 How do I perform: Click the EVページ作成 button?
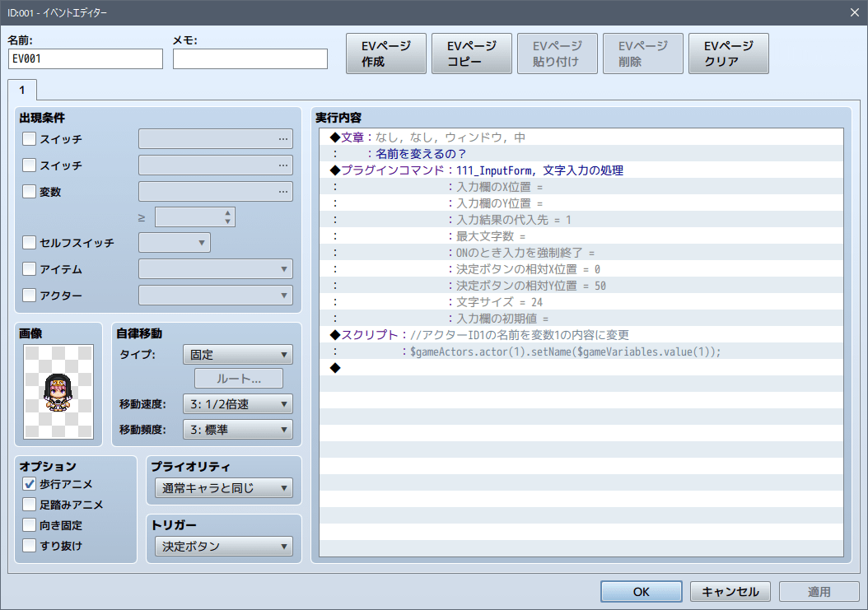tap(386, 54)
